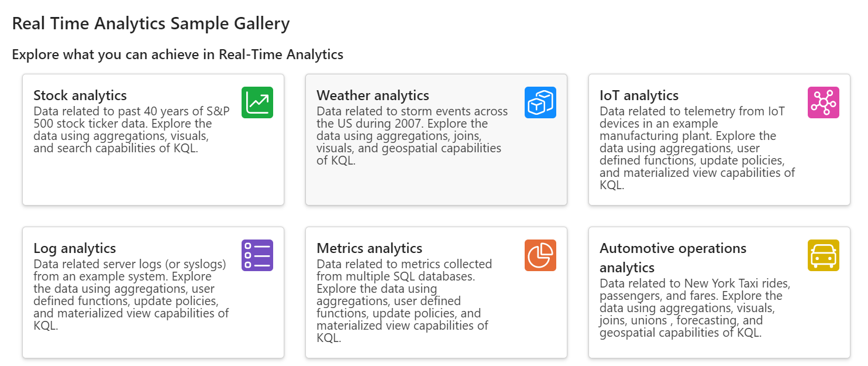Click the 'Explore what you can achieve' subtitle
Image resolution: width=868 pixels, height=366 pixels.
(177, 54)
